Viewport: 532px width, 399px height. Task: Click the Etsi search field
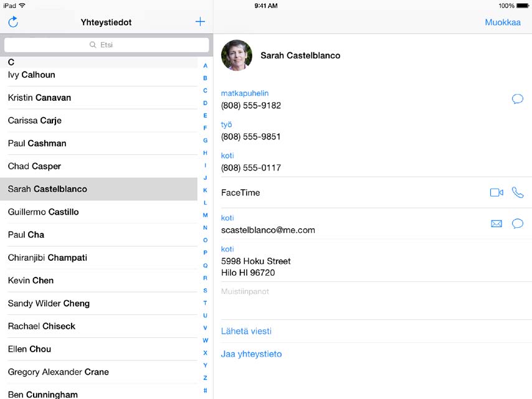click(107, 45)
